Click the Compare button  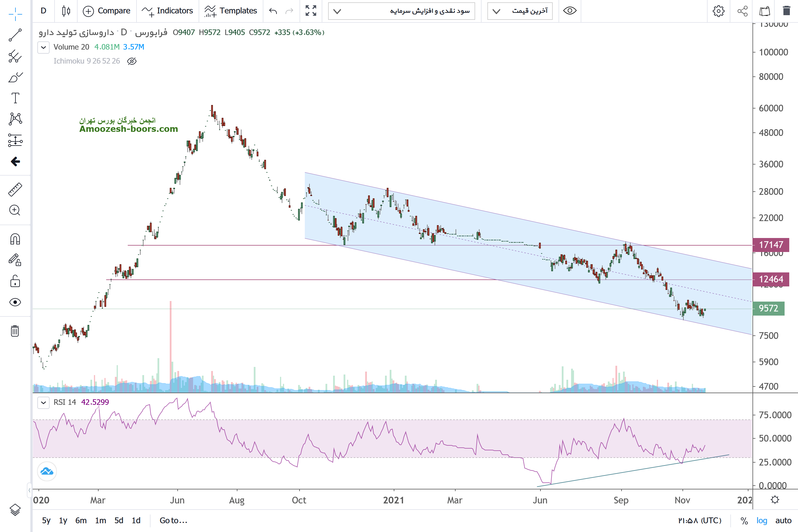[106, 11]
